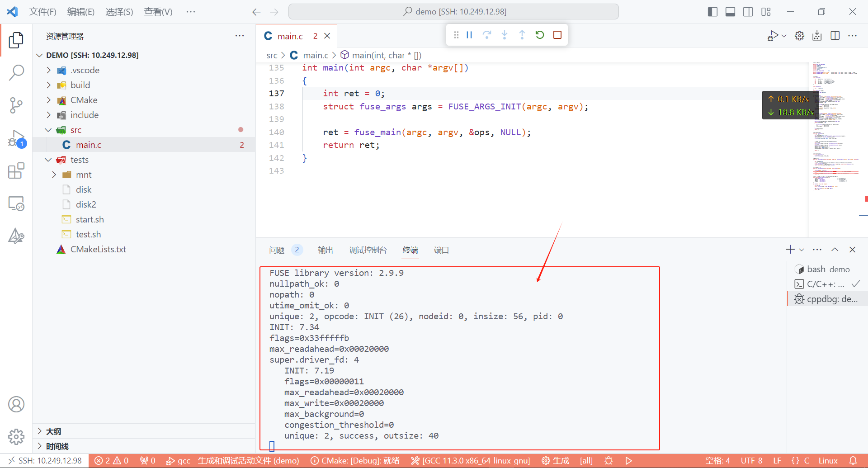Open the Extensions view
868x468 pixels.
click(x=16, y=171)
